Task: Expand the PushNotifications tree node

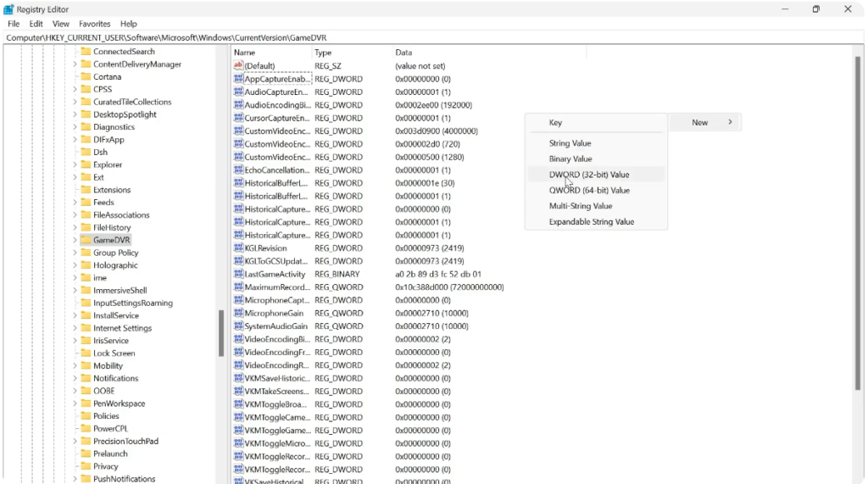Action: [x=75, y=479]
